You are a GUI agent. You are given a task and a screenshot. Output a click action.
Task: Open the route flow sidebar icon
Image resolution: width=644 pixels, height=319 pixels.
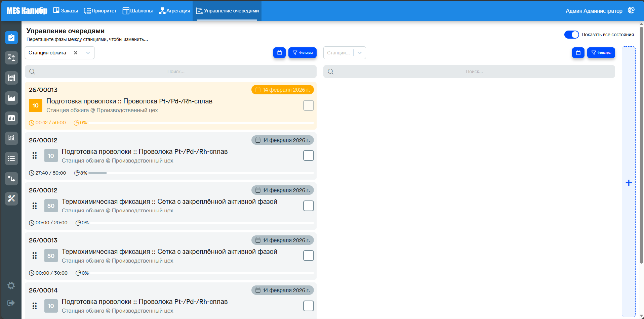(11, 178)
